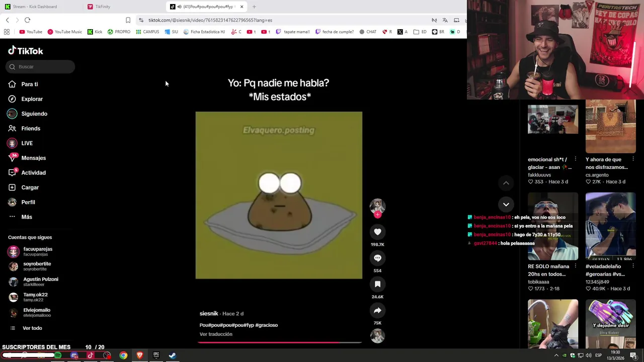Switch to Stream - Kick Dashboard tab
This screenshot has height=362, width=644.
coord(35,7)
